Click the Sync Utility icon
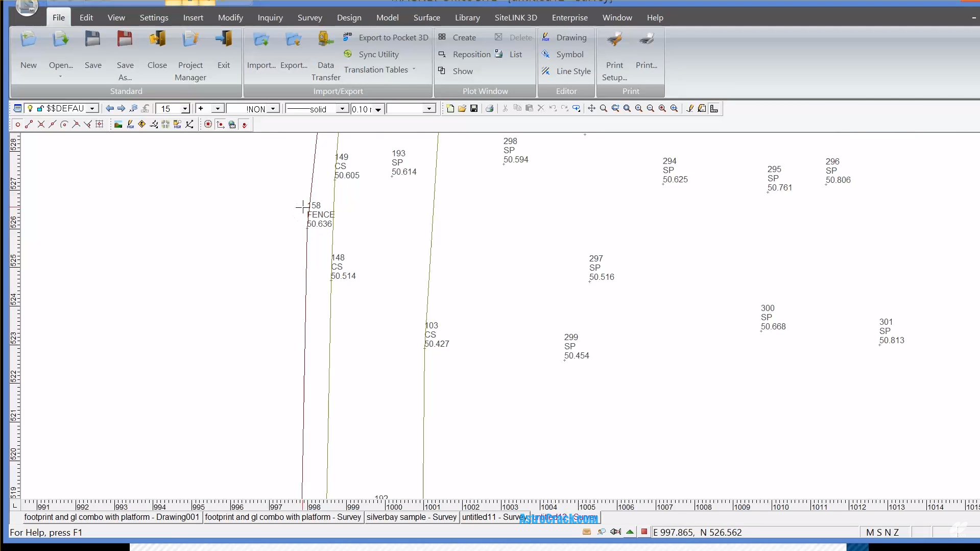 348,54
